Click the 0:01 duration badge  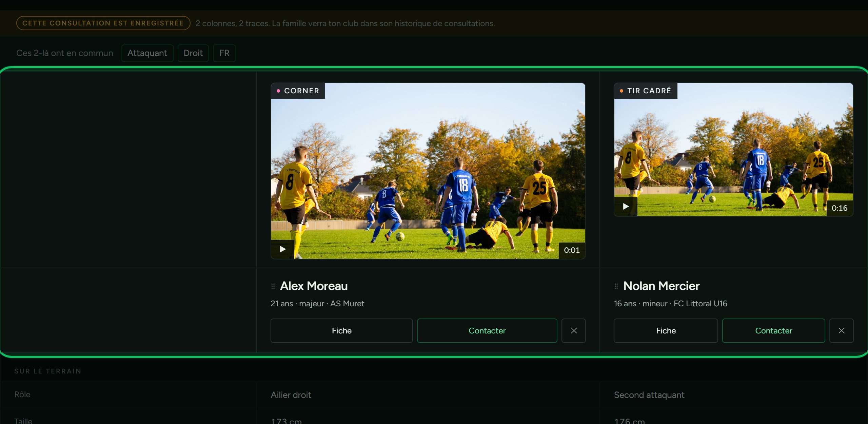click(x=572, y=250)
